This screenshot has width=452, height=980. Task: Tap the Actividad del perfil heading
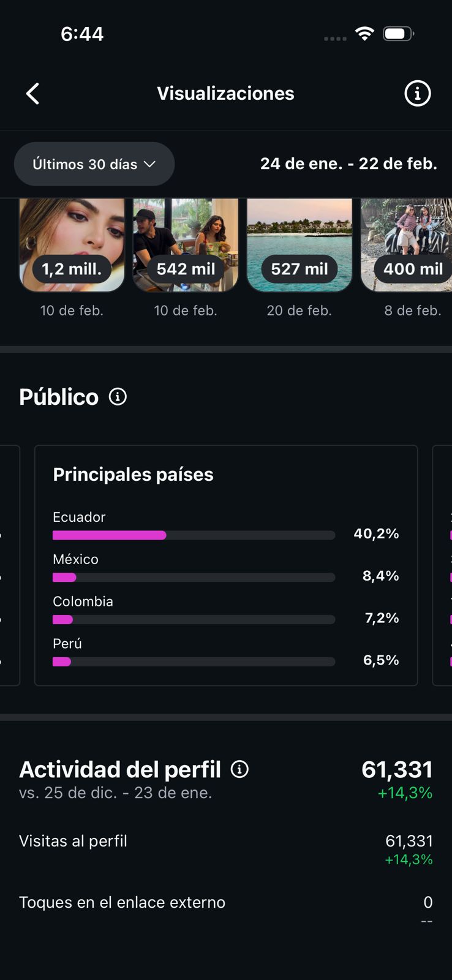(120, 770)
